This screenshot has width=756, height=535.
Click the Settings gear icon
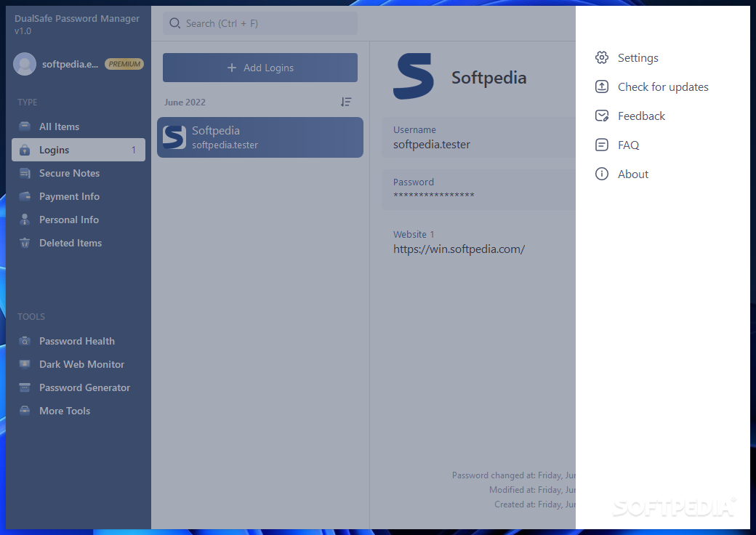(x=602, y=58)
